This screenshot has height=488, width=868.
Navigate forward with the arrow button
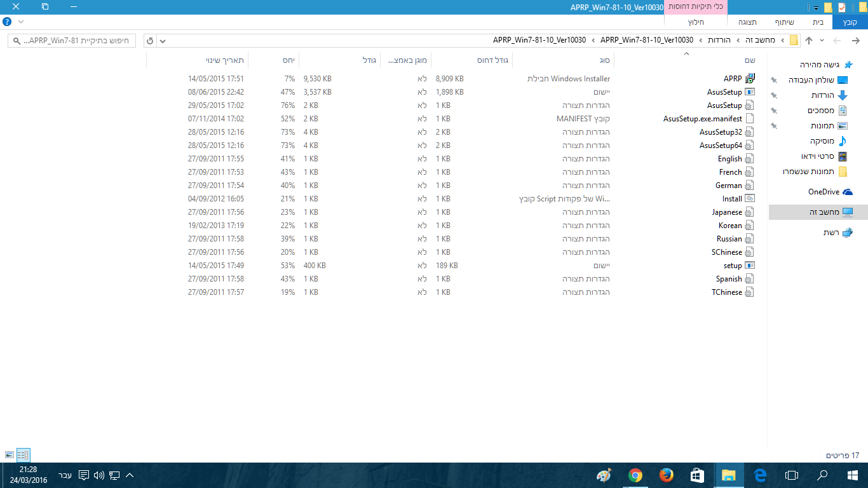[837, 41]
